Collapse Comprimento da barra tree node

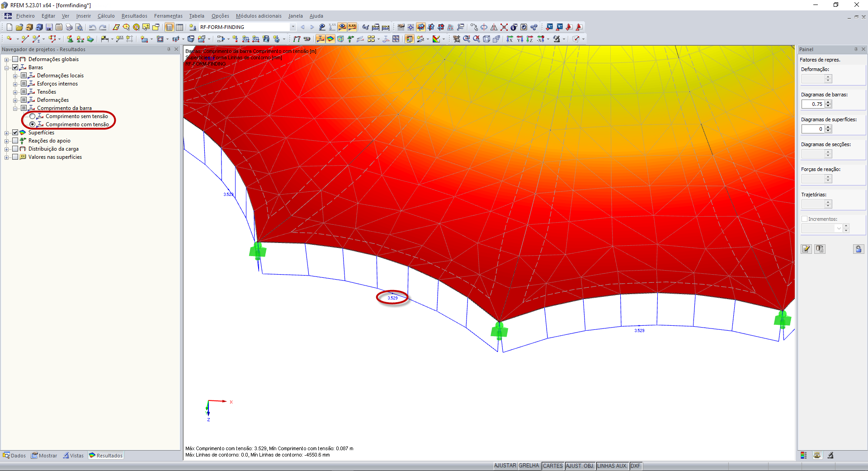tap(15, 108)
